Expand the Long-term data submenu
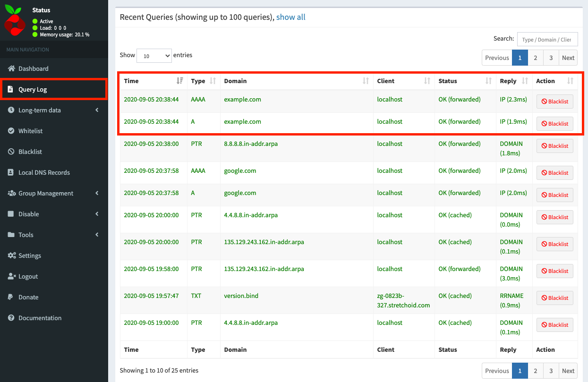Image resolution: width=588 pixels, height=382 pixels. coord(54,110)
